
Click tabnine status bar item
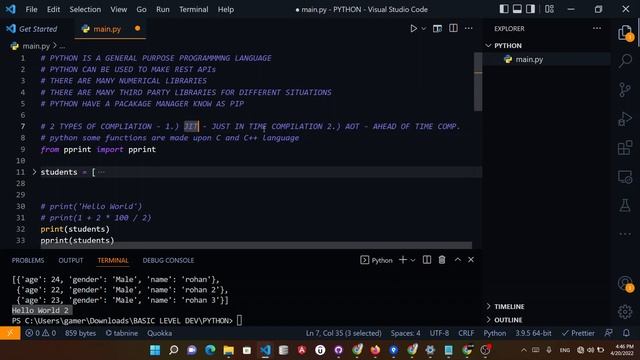pyautogui.click(x=122, y=333)
